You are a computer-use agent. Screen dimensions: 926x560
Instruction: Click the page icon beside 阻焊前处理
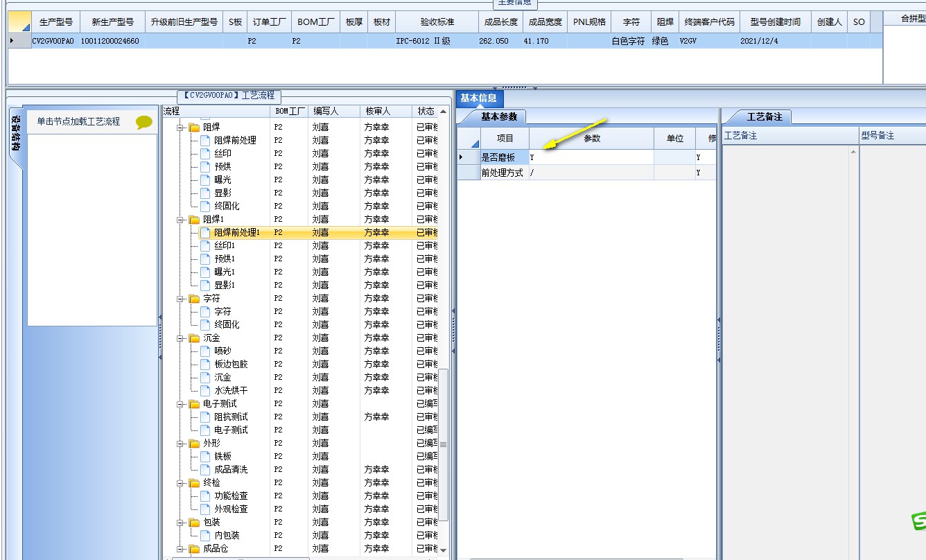(x=205, y=140)
